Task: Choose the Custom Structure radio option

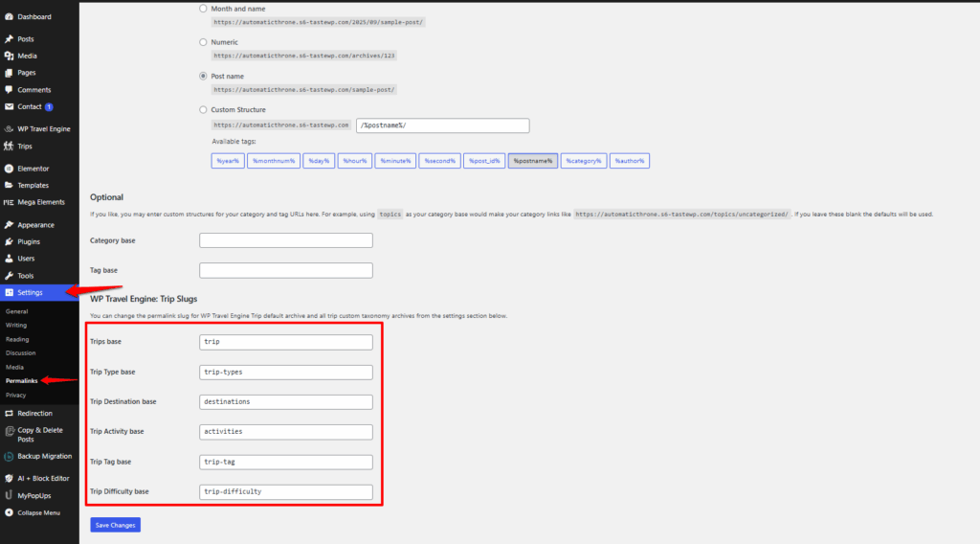Action: click(203, 109)
